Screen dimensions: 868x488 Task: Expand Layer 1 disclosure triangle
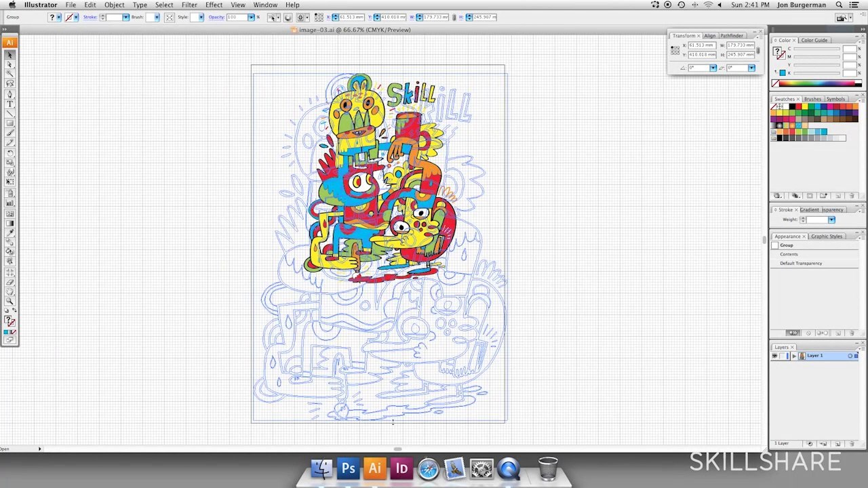[x=794, y=356]
